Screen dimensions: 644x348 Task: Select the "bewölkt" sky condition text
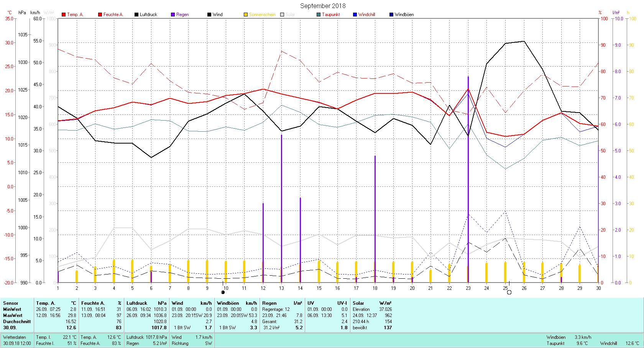click(x=360, y=328)
